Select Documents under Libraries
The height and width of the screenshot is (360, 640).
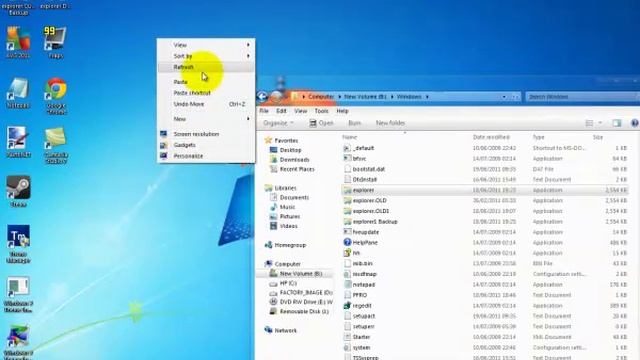[x=294, y=198]
